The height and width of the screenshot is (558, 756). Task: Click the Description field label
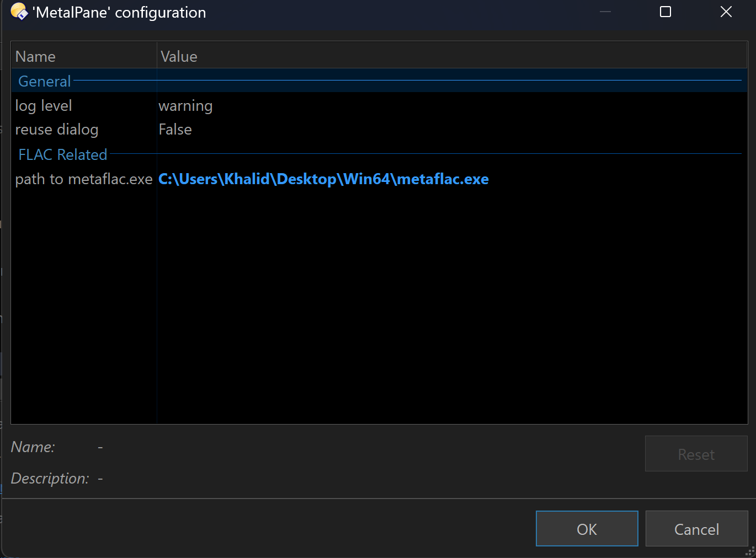point(50,478)
